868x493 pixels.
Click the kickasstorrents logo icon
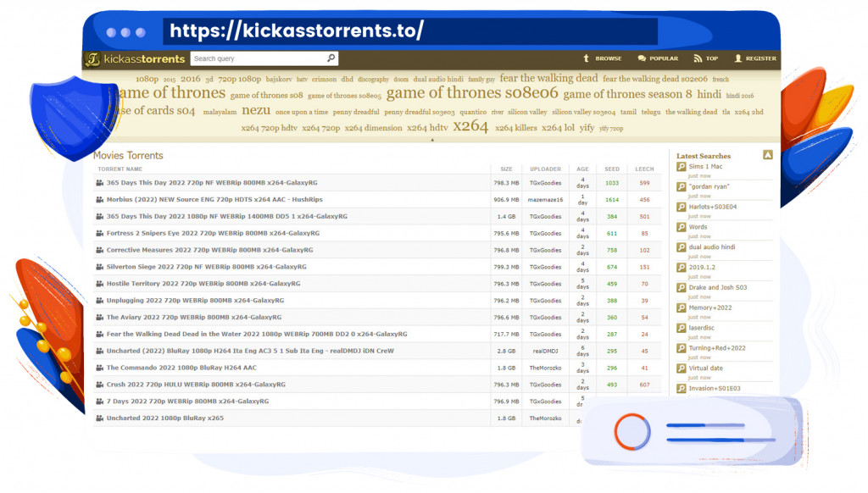pyautogui.click(x=93, y=58)
